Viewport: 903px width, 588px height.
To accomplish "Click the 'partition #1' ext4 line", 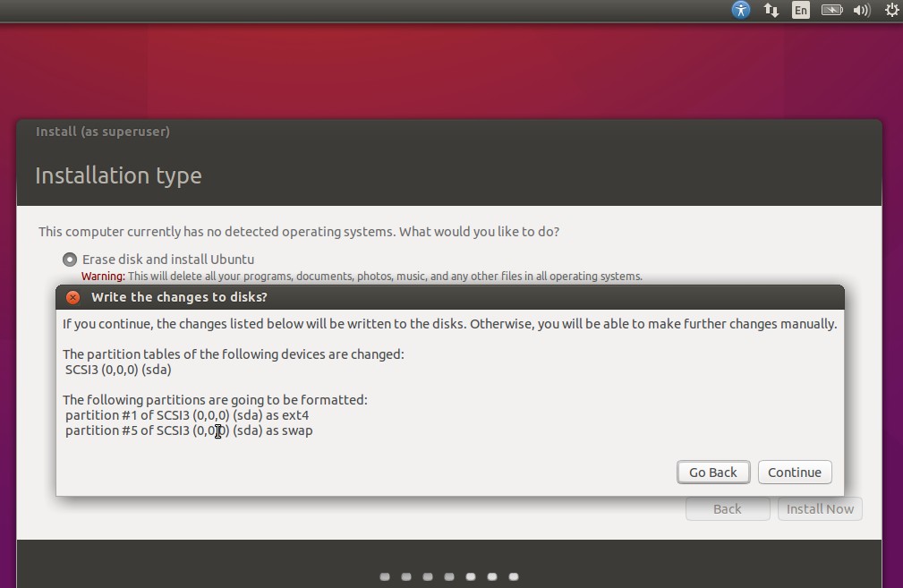I will tap(187, 415).
